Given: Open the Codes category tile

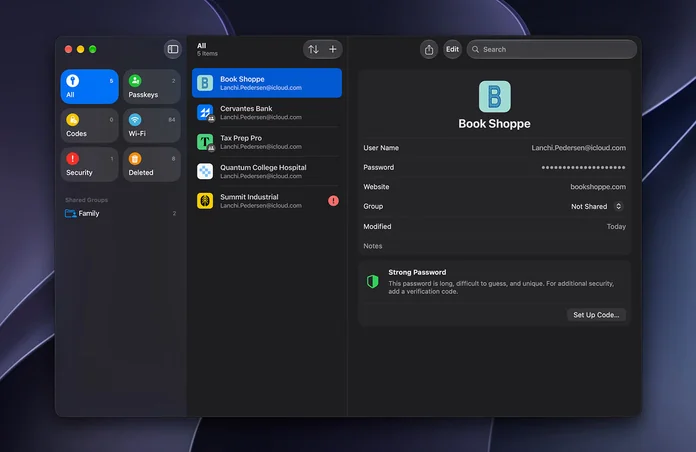Looking at the screenshot, I should point(89,125).
